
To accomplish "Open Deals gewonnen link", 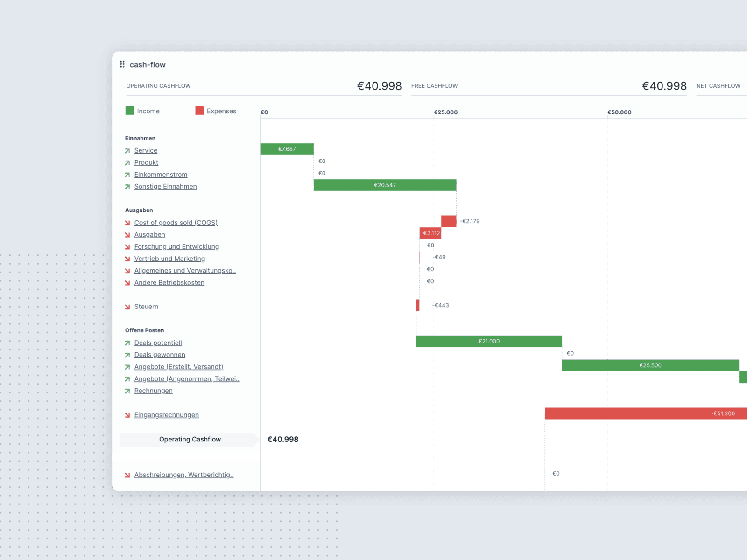I will tap(160, 355).
